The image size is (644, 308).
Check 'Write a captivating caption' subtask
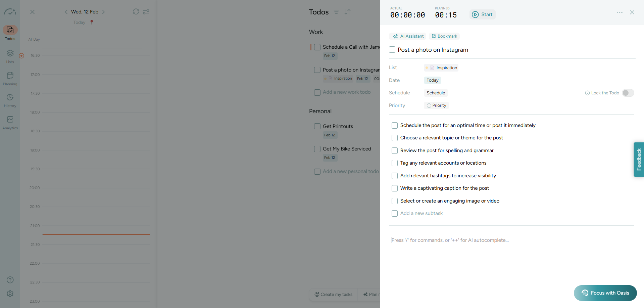pos(395,188)
